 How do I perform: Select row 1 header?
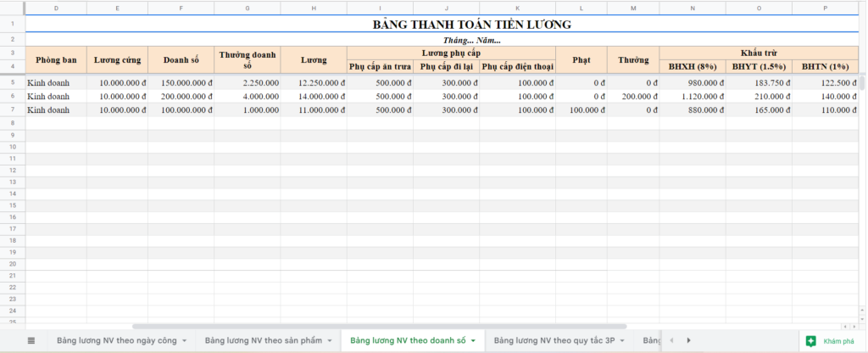click(x=13, y=24)
